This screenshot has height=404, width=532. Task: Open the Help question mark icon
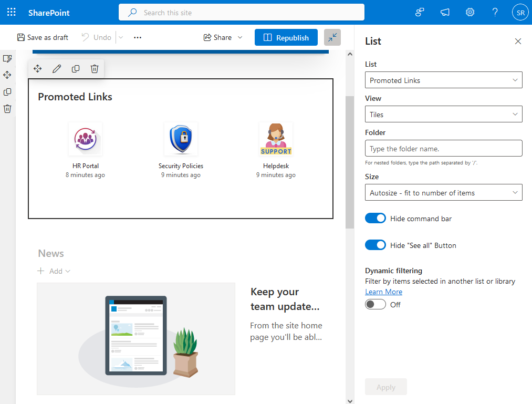pyautogui.click(x=495, y=13)
